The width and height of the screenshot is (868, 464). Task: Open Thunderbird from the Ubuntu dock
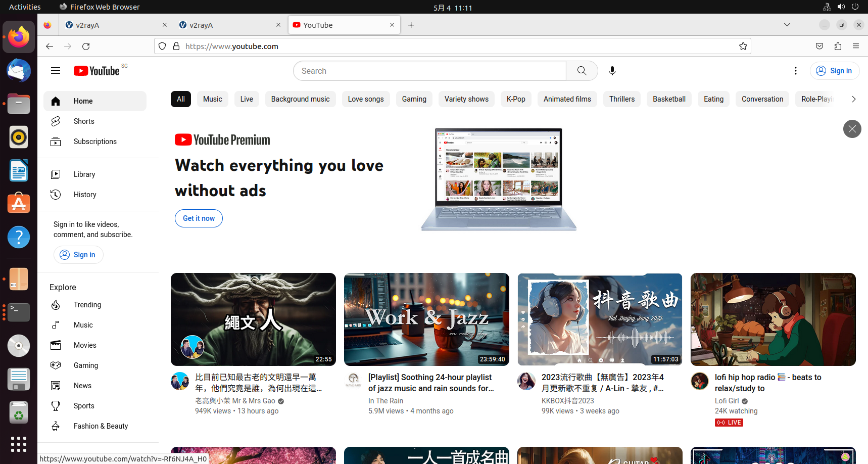(19, 70)
